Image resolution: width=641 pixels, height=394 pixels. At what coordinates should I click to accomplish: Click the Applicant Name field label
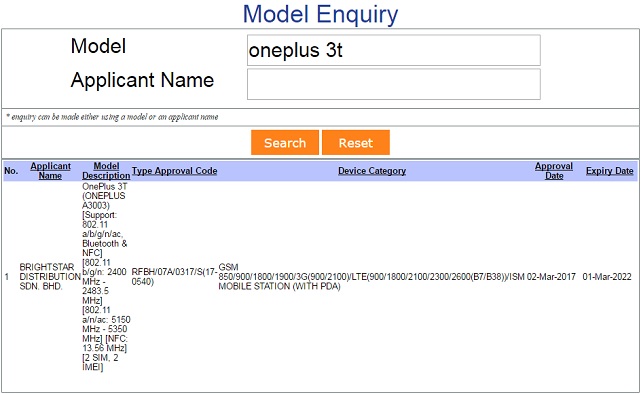pyautogui.click(x=142, y=80)
